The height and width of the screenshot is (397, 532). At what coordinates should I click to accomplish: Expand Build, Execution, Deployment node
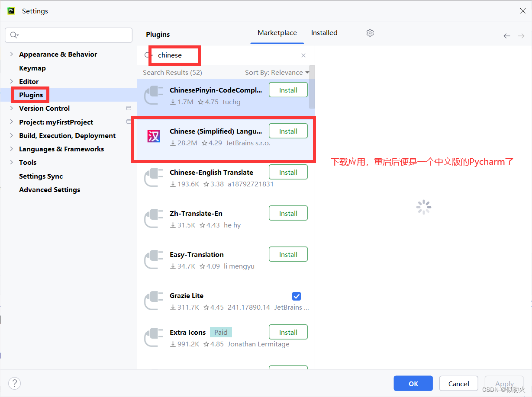pos(12,135)
